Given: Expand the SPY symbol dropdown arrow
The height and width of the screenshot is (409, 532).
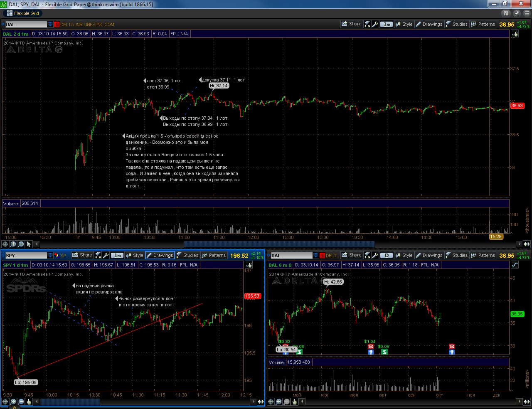Looking at the screenshot, I should pyautogui.click(x=50, y=256).
